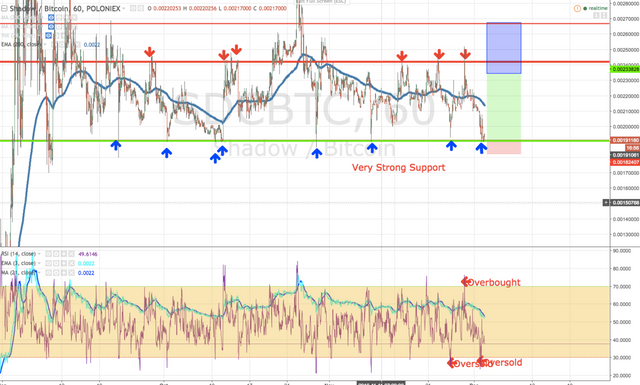This screenshot has height=385, width=640.
Task: Remove the MA (21, close) indicator
Action: tap(71, 273)
